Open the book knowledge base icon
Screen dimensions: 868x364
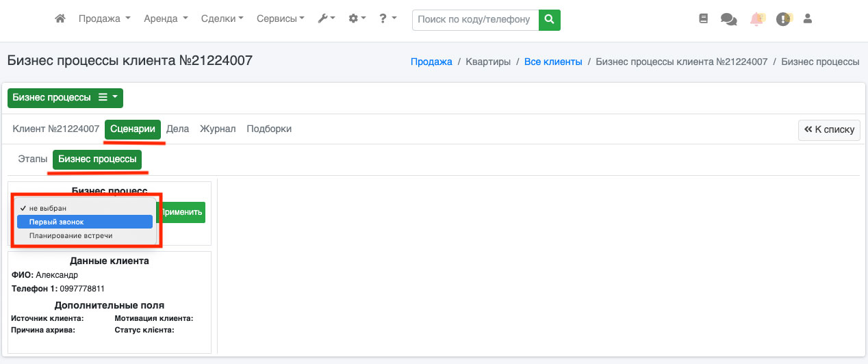click(703, 19)
